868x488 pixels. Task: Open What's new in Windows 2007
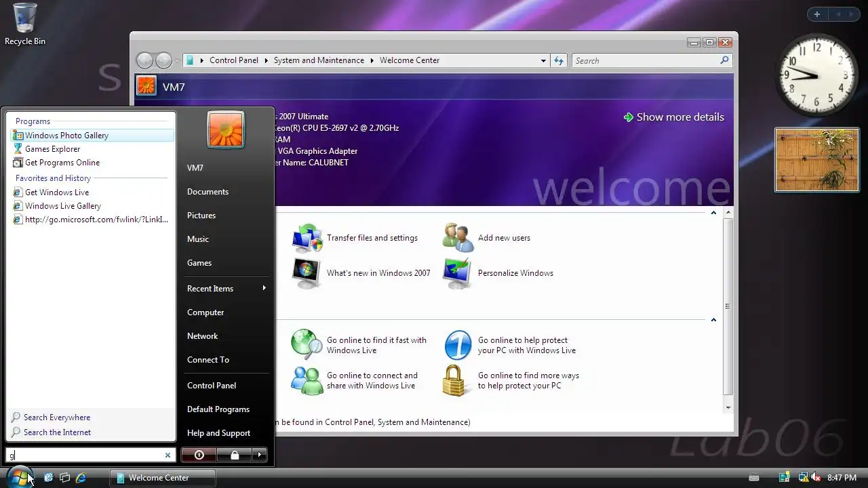pyautogui.click(x=361, y=273)
